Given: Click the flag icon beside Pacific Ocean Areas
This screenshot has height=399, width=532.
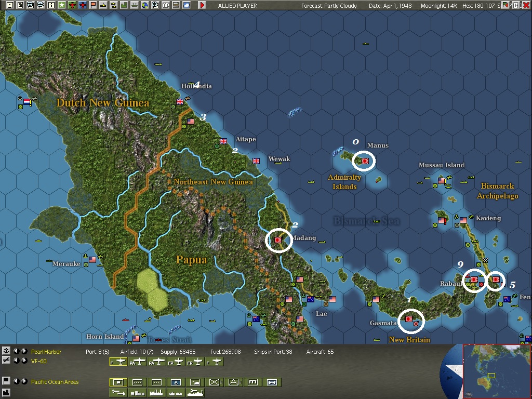Looking at the screenshot, I should click(x=6, y=381).
